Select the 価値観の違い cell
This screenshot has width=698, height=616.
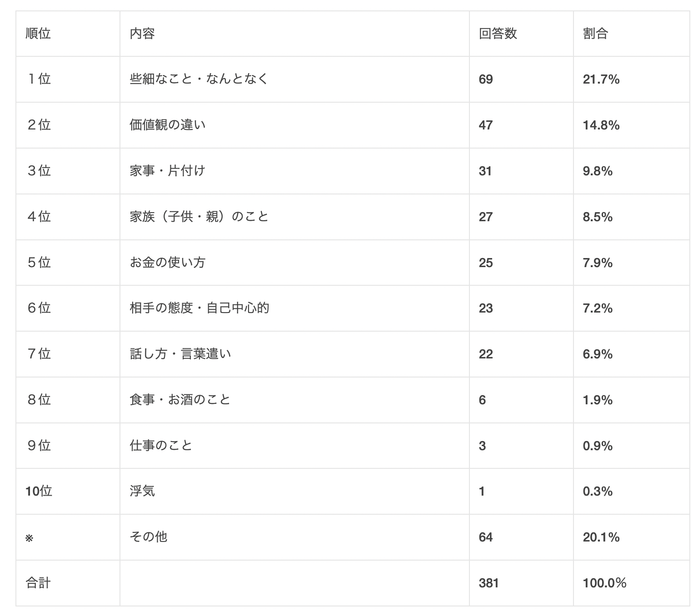click(x=168, y=125)
